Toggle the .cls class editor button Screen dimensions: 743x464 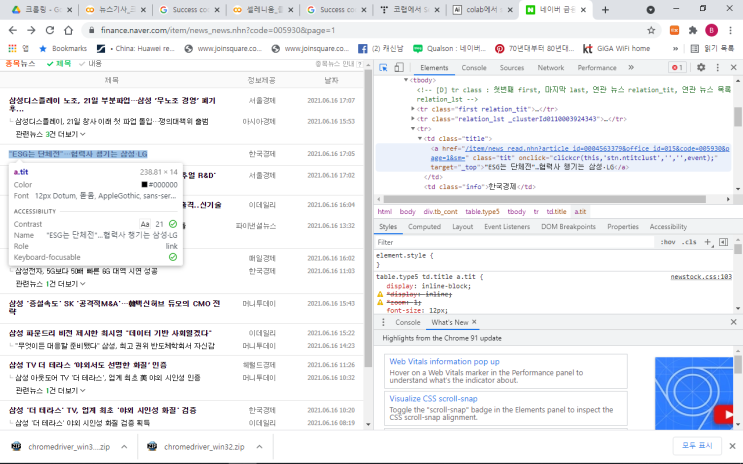click(689, 242)
